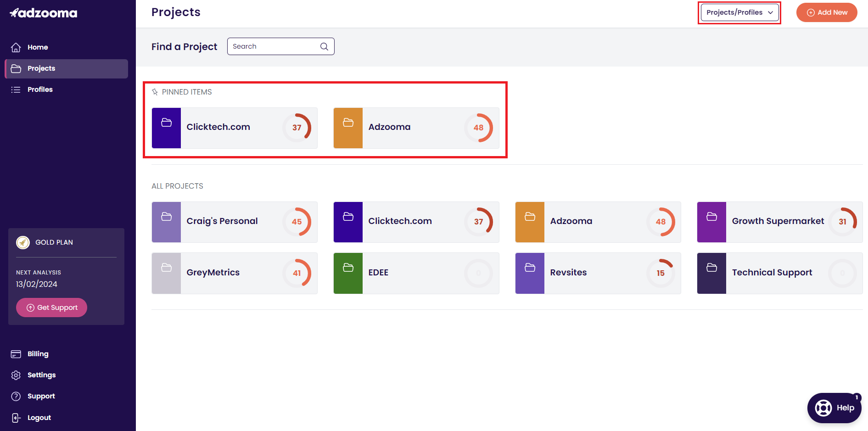Click next analysis date 13/02/2024
868x431 pixels.
coord(37,284)
